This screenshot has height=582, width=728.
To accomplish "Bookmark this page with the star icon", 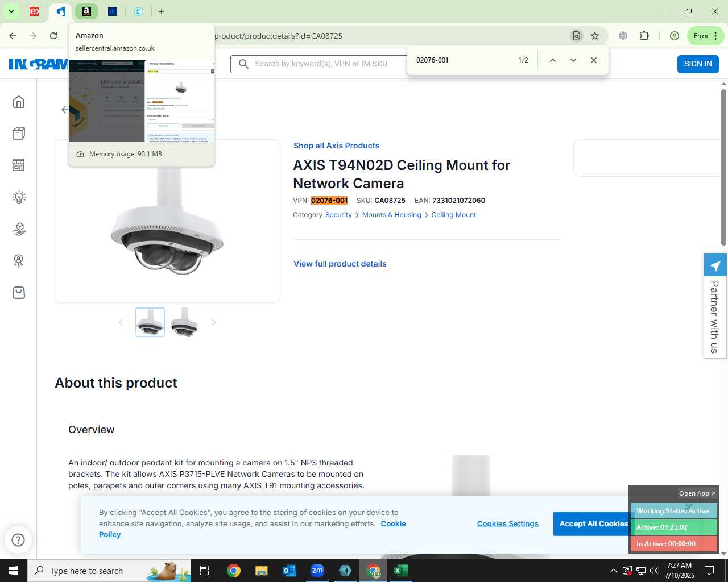I will 595,36.
